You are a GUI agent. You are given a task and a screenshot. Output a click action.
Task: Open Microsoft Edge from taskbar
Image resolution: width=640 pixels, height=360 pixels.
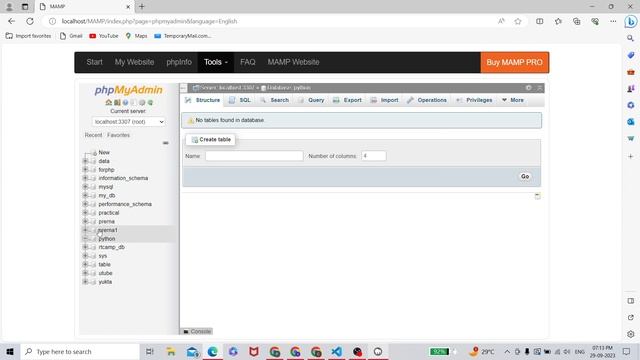213,351
